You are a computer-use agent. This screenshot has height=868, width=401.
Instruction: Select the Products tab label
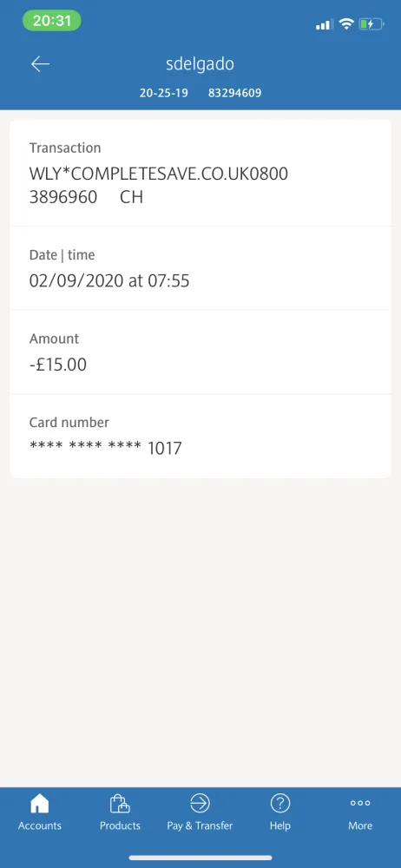[x=120, y=825]
